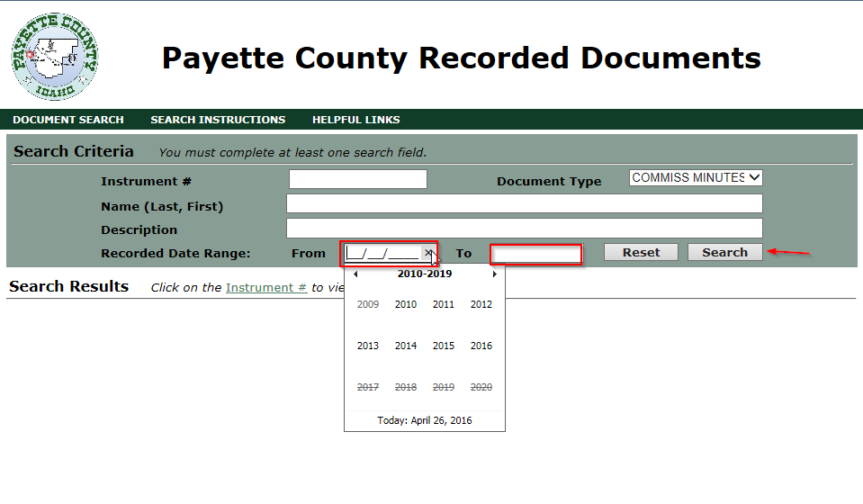This screenshot has width=863, height=504.
Task: Click the disabled year 2017
Action: pyautogui.click(x=368, y=387)
